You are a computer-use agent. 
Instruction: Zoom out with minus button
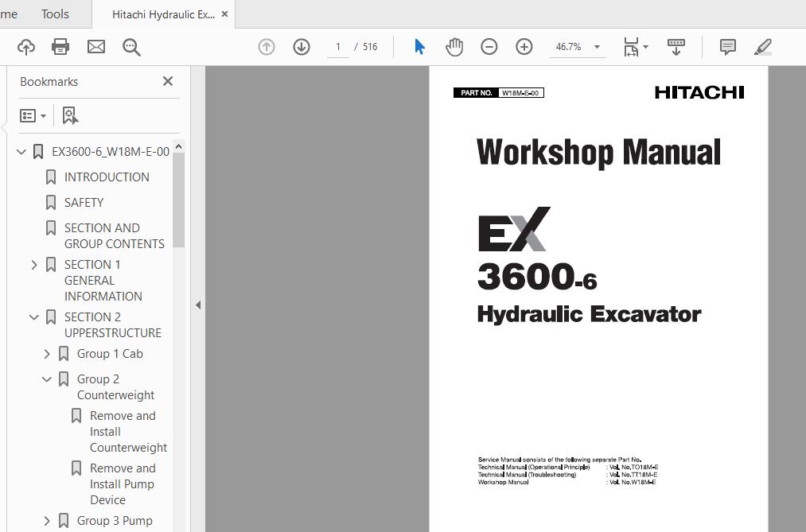coord(489,47)
